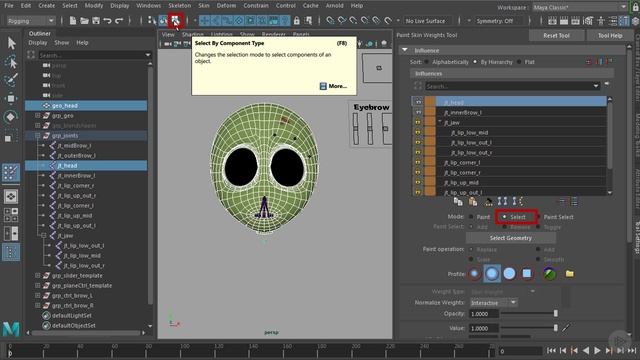Select the Move tool in toolbox
The width and height of the screenshot is (640, 360).
[x=11, y=98]
